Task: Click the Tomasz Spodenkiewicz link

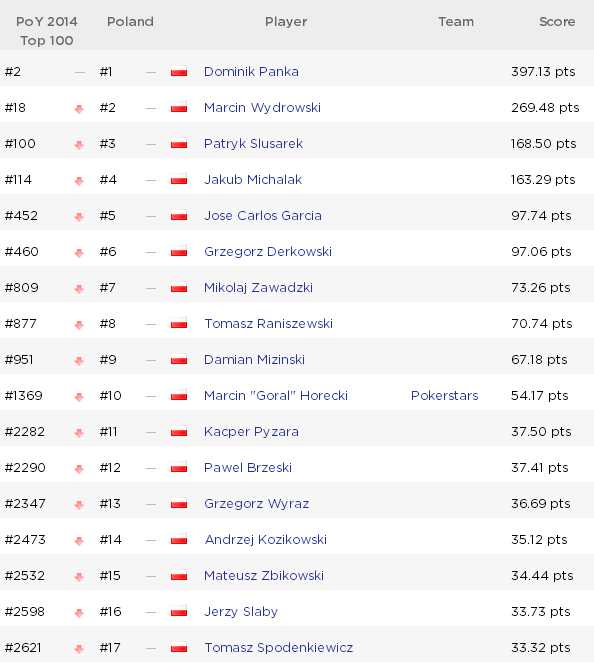Action: tap(279, 647)
